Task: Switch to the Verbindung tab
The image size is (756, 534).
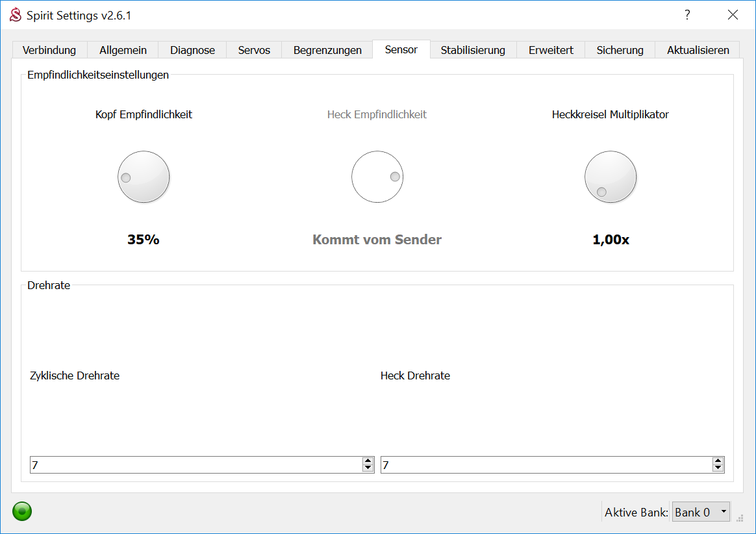Action: pyautogui.click(x=49, y=50)
